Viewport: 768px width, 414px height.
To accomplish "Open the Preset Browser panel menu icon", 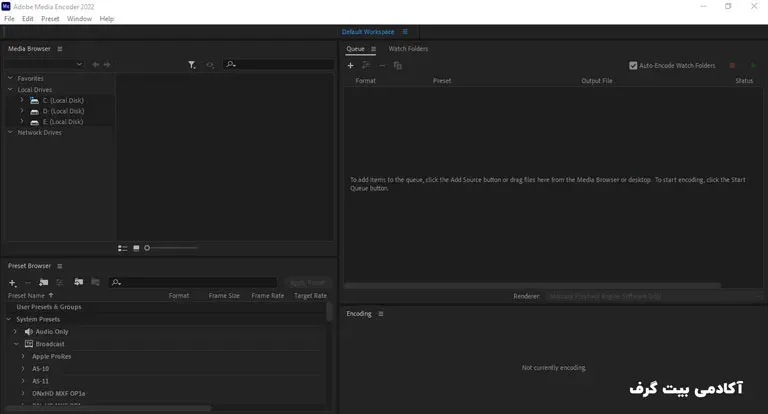I will [x=60, y=266].
